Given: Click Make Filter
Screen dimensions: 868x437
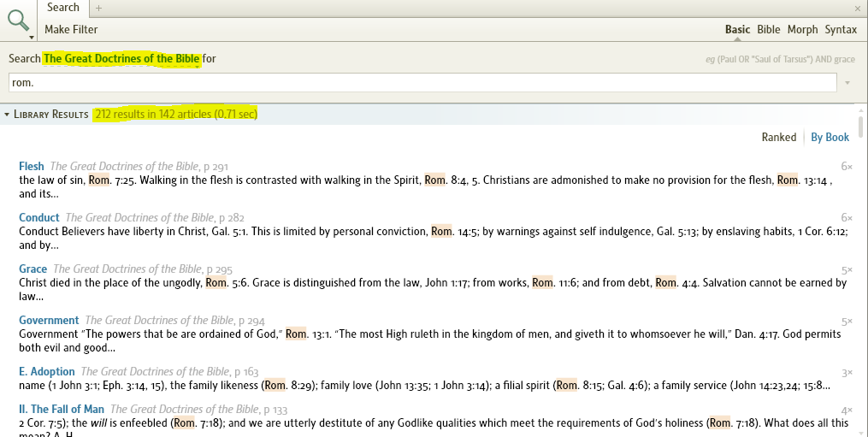Looking at the screenshot, I should tap(71, 29).
